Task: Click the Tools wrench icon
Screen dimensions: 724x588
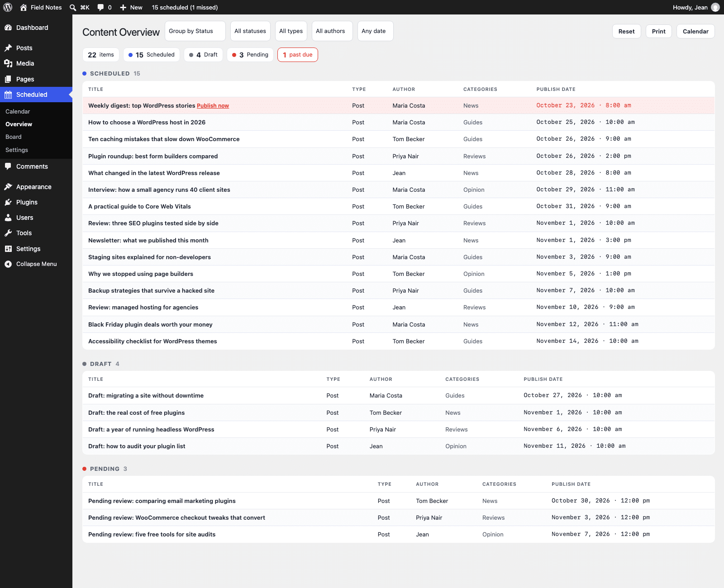Action: [8, 233]
